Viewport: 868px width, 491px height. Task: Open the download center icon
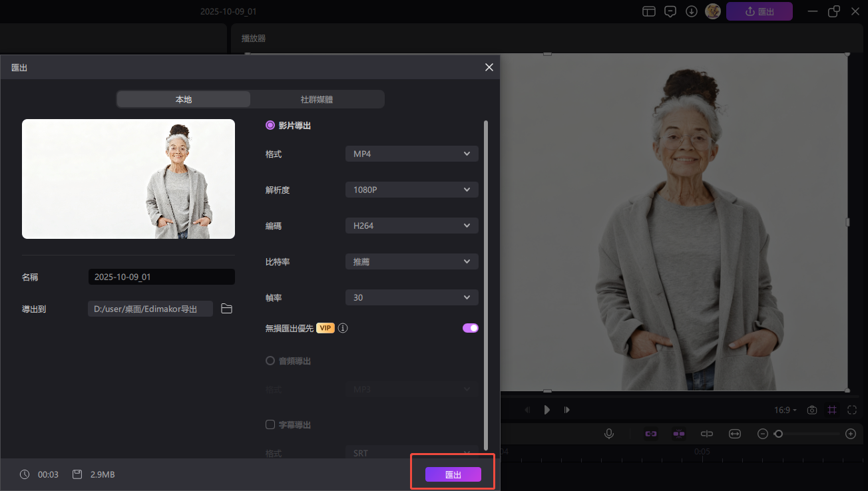pos(692,11)
